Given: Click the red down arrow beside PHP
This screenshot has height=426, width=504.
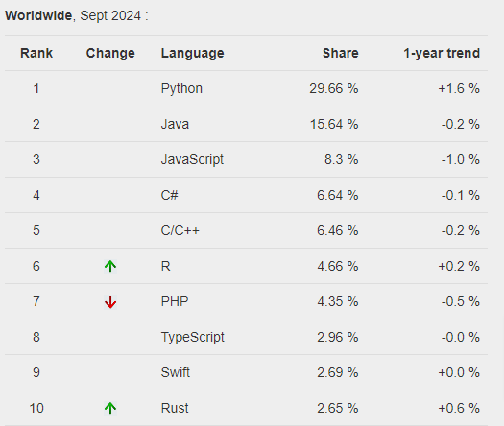Looking at the screenshot, I should 110,302.
